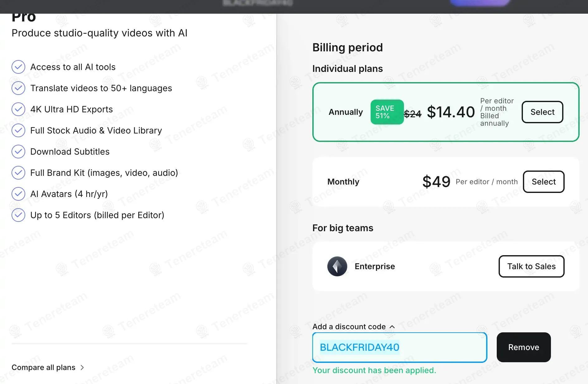Click the checkmark icon beside AI Avatars

coord(18,194)
